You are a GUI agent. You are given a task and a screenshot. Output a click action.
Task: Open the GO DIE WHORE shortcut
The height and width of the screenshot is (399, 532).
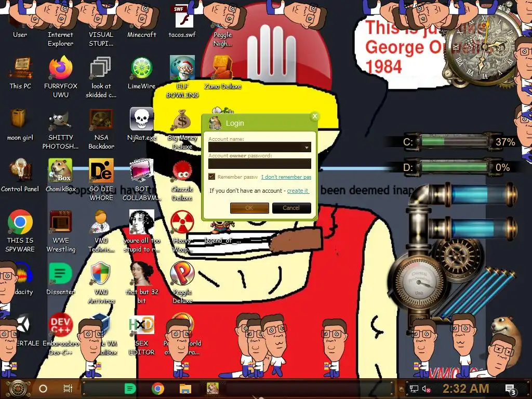[101, 180]
